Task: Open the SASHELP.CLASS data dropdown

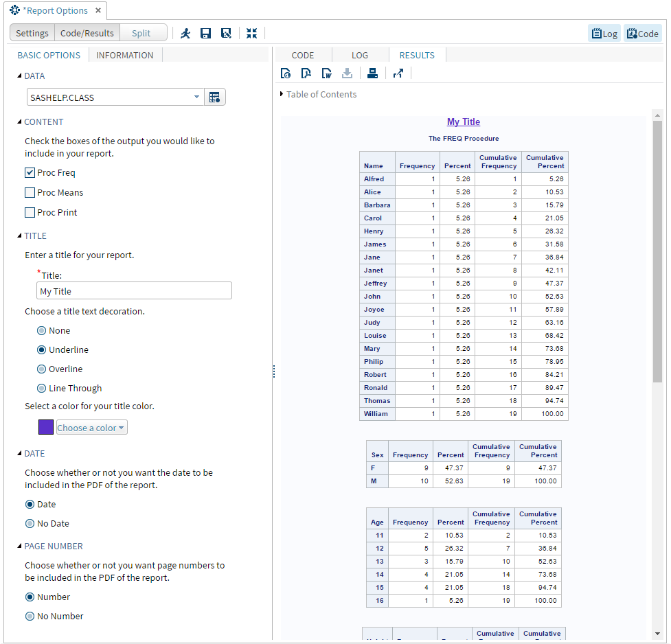Action: point(196,97)
